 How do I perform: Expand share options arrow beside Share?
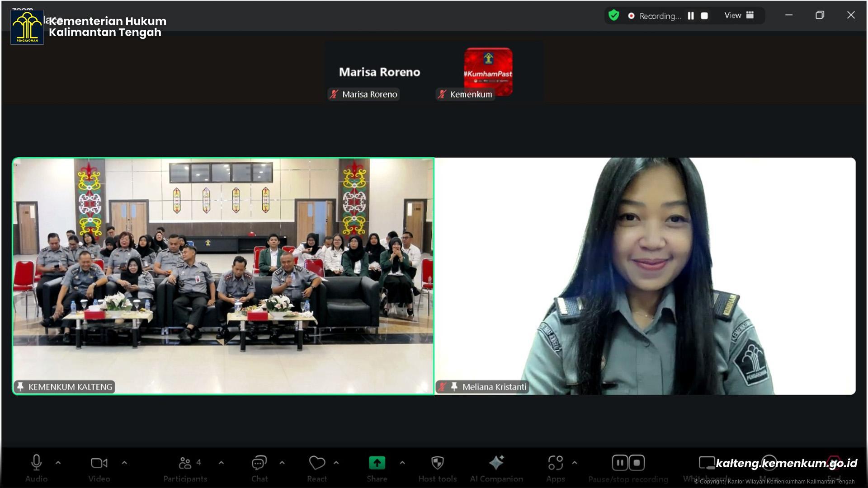click(402, 463)
